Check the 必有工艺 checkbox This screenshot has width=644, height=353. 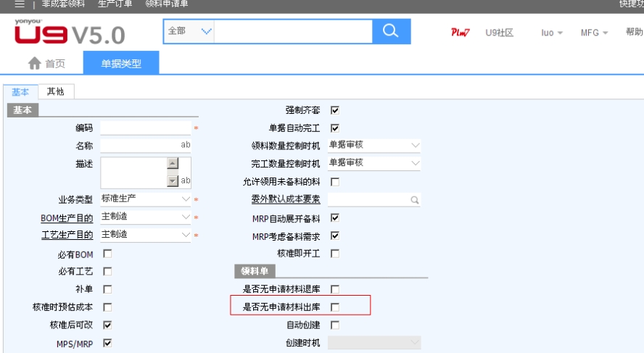point(107,271)
